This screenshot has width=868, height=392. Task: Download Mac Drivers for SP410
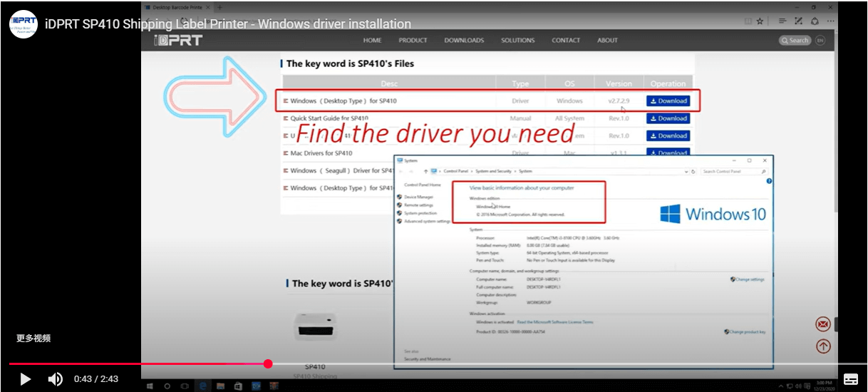[x=668, y=153]
